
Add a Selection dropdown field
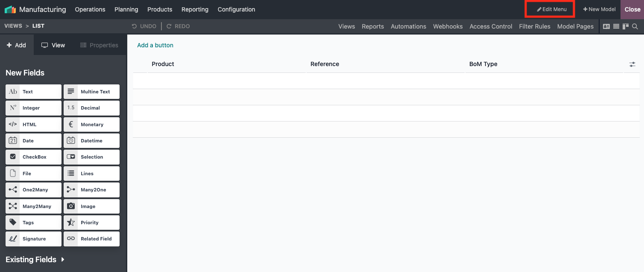(91, 157)
